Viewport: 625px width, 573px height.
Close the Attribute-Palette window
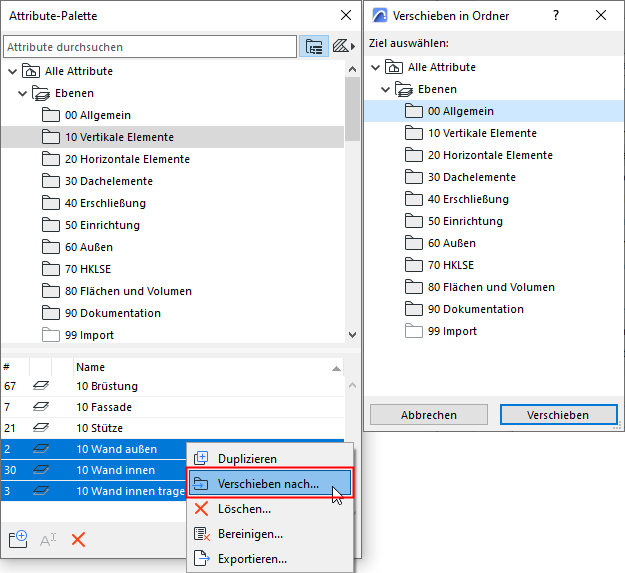(x=346, y=15)
